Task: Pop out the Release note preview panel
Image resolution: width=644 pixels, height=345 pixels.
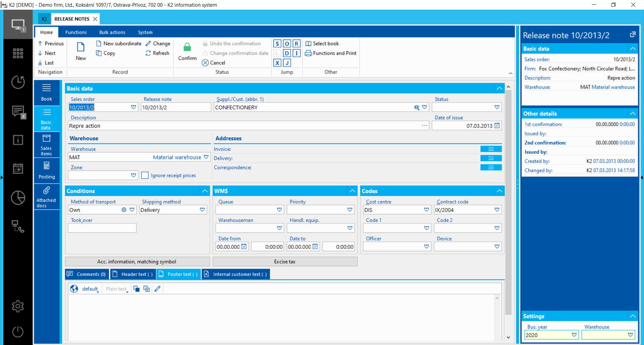Action: pos(633,34)
